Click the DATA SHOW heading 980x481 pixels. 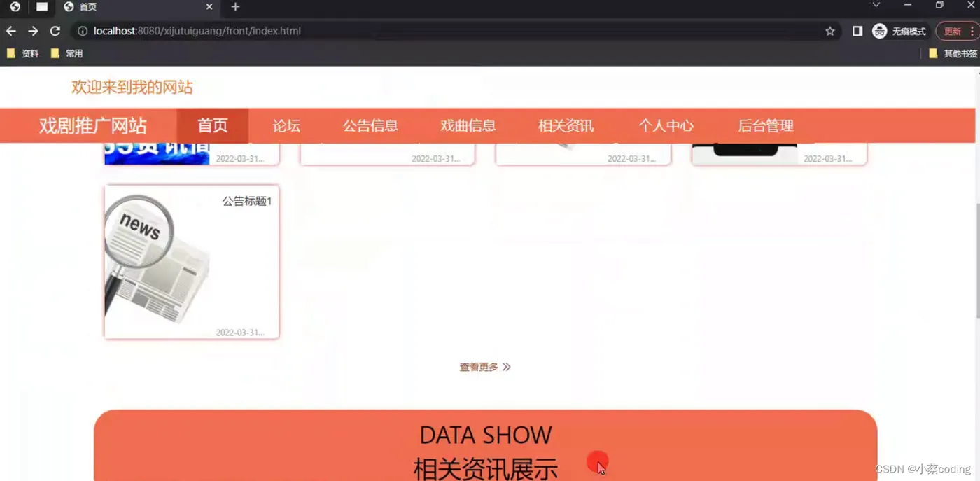pyautogui.click(x=486, y=435)
